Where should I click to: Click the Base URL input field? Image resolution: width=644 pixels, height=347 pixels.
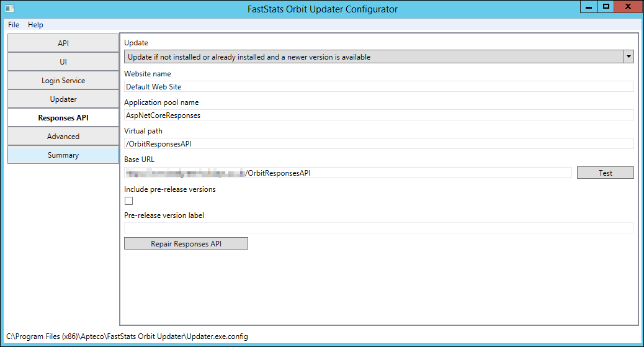pos(348,173)
